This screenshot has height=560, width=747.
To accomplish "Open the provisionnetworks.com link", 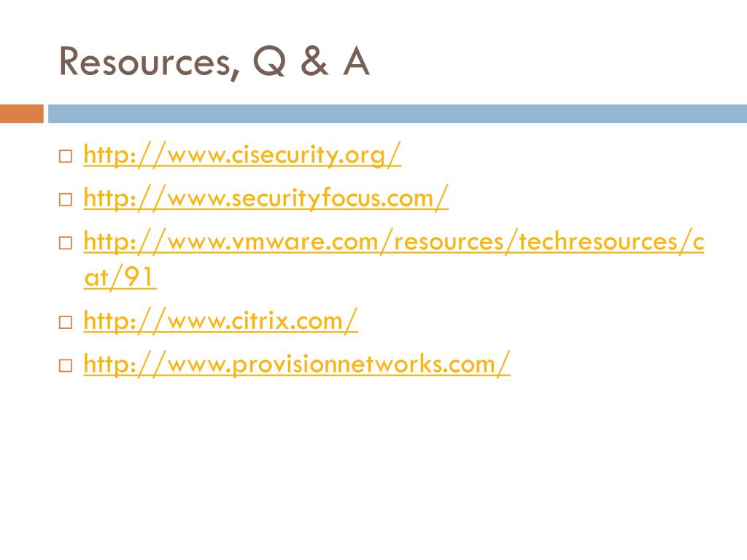I will [x=297, y=365].
